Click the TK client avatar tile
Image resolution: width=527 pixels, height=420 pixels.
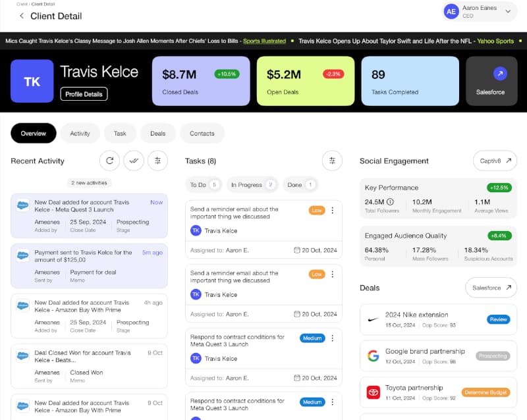pyautogui.click(x=32, y=81)
